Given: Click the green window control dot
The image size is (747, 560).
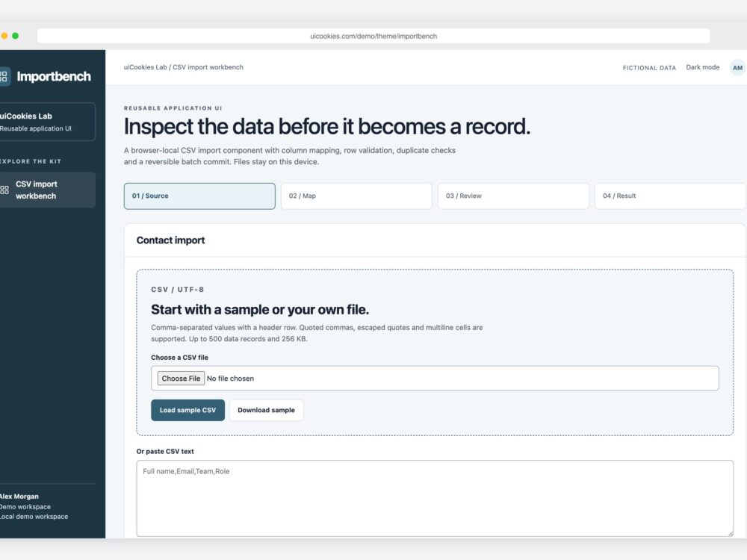Looking at the screenshot, I should tap(15, 36).
